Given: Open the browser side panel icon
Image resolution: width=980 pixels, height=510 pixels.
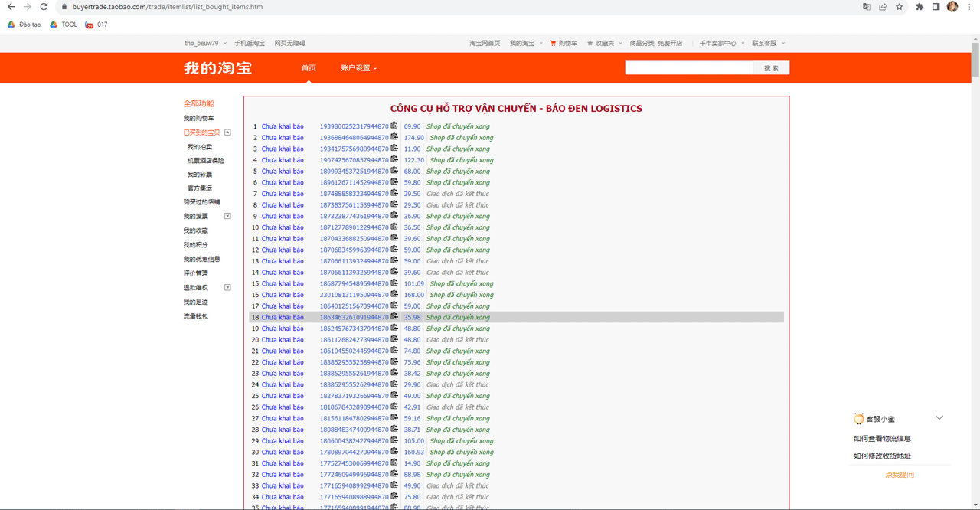Looking at the screenshot, I should click(936, 7).
